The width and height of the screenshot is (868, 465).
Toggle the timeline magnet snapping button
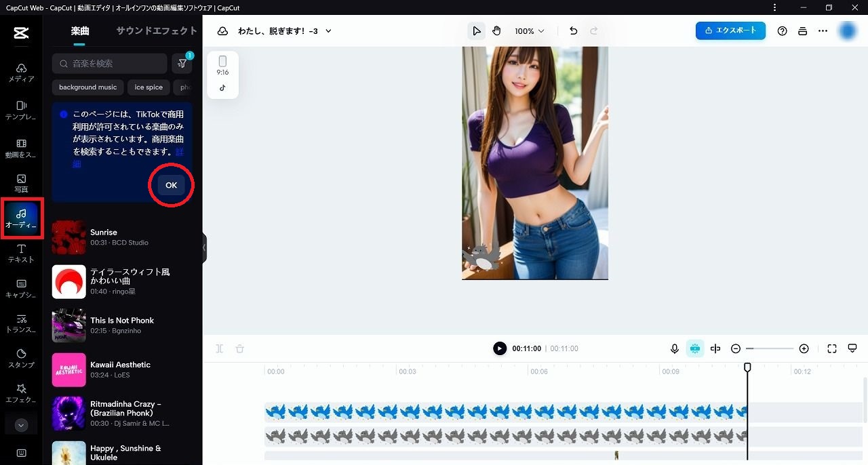695,348
